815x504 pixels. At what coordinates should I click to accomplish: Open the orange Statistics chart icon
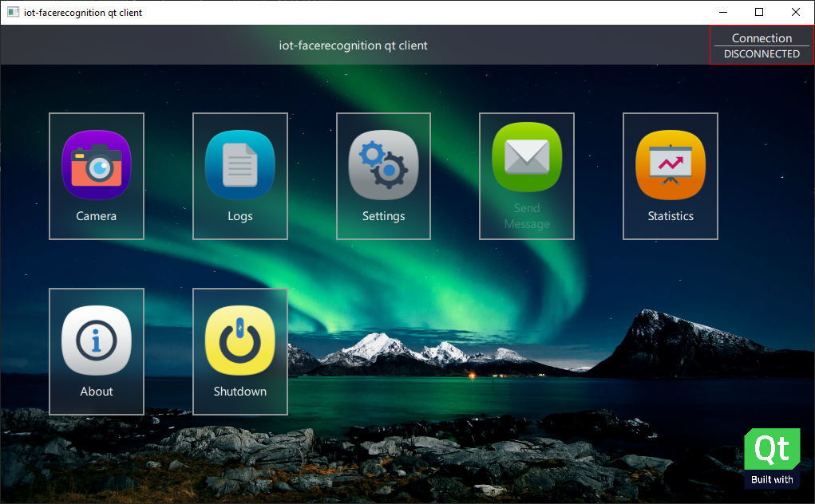[671, 164]
